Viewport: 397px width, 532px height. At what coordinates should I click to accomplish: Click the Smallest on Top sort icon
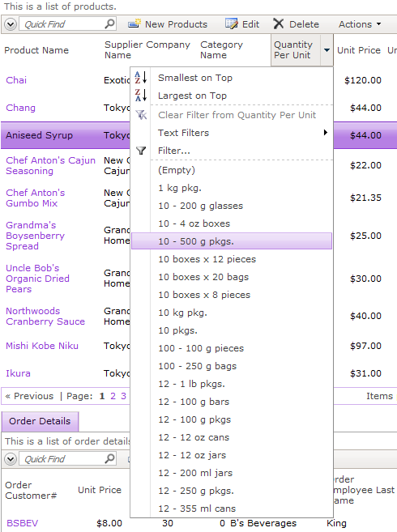tap(141, 78)
